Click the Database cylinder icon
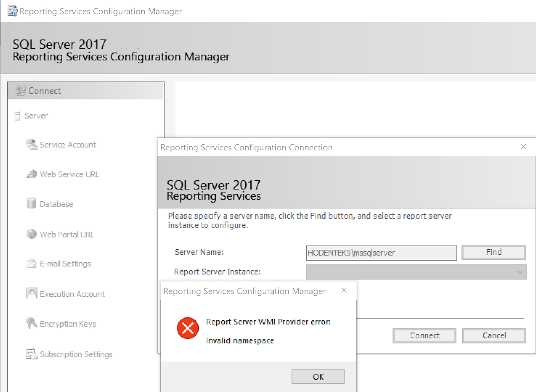536x392 pixels. click(x=31, y=203)
